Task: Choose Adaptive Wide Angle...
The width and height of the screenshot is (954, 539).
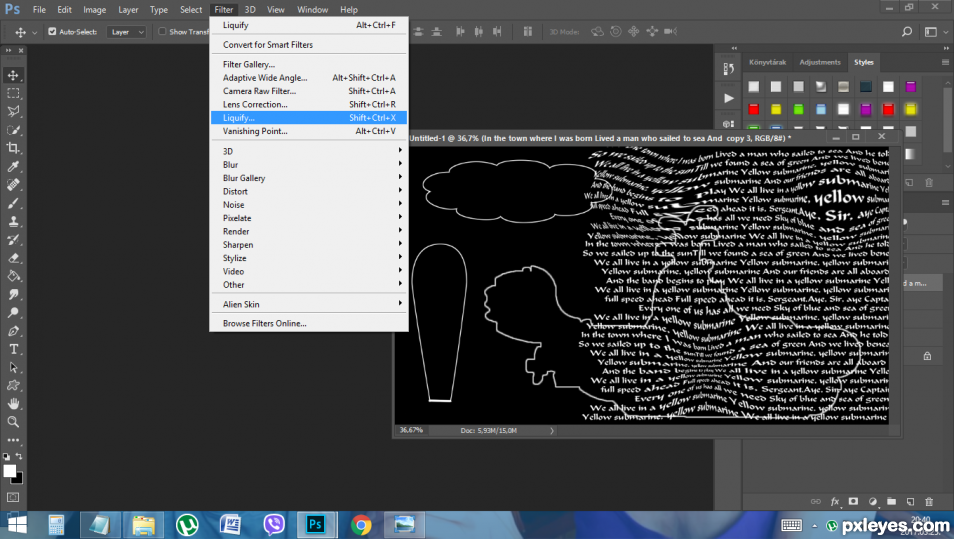Action: pos(308,78)
